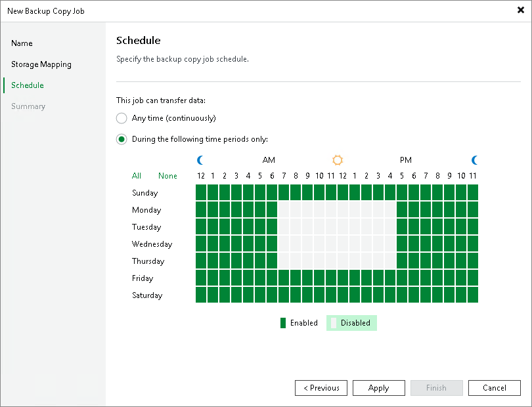
Task: Open the Schedule step
Action: point(28,85)
